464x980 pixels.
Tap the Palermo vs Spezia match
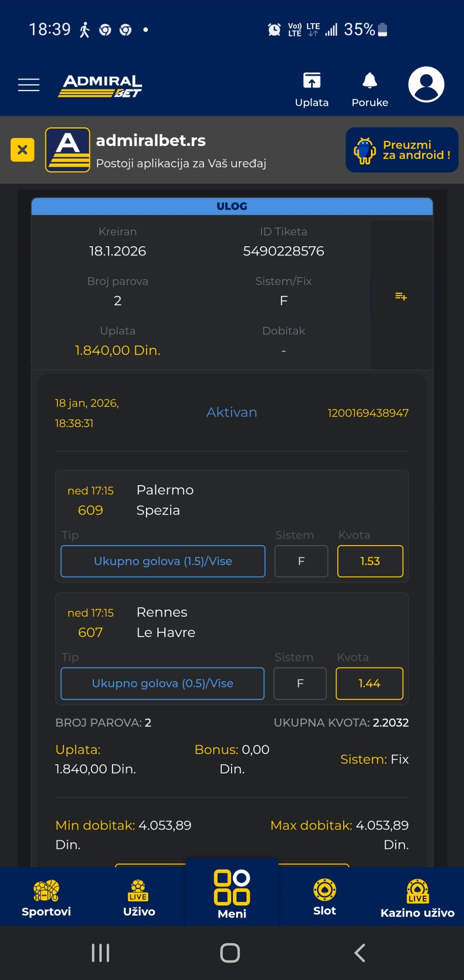[165, 500]
